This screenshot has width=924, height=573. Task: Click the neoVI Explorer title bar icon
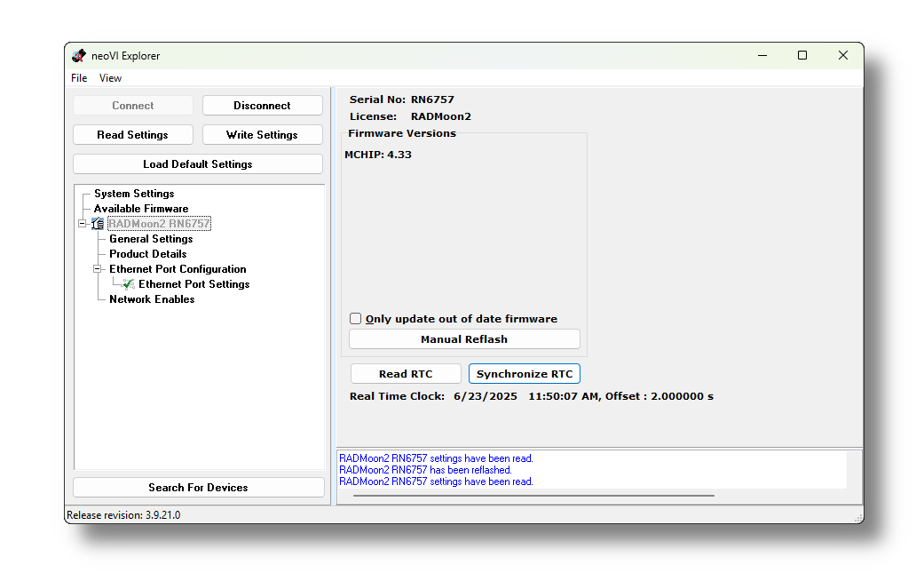click(79, 56)
